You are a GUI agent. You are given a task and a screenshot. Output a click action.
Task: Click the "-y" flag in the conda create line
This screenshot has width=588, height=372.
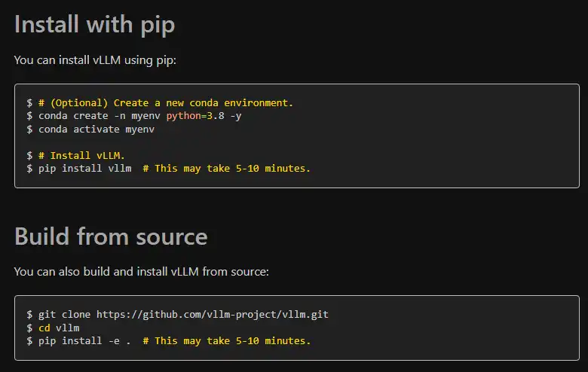[x=236, y=116]
